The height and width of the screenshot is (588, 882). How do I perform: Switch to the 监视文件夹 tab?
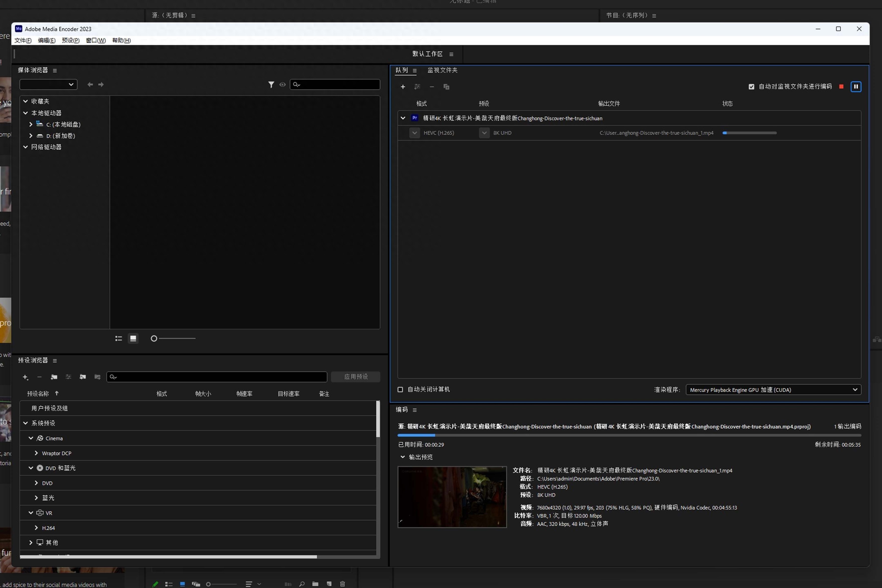click(442, 70)
